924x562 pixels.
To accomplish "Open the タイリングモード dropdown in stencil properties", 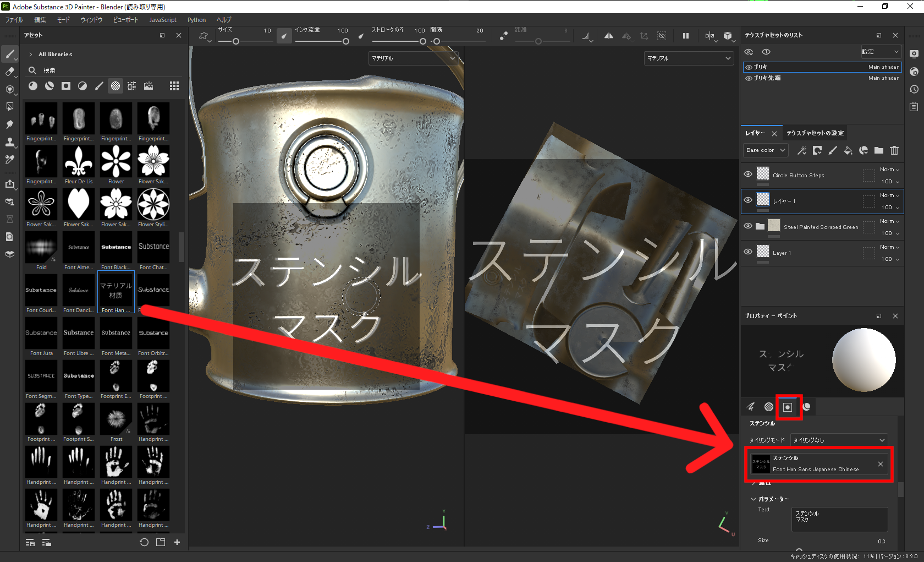I will coord(838,439).
